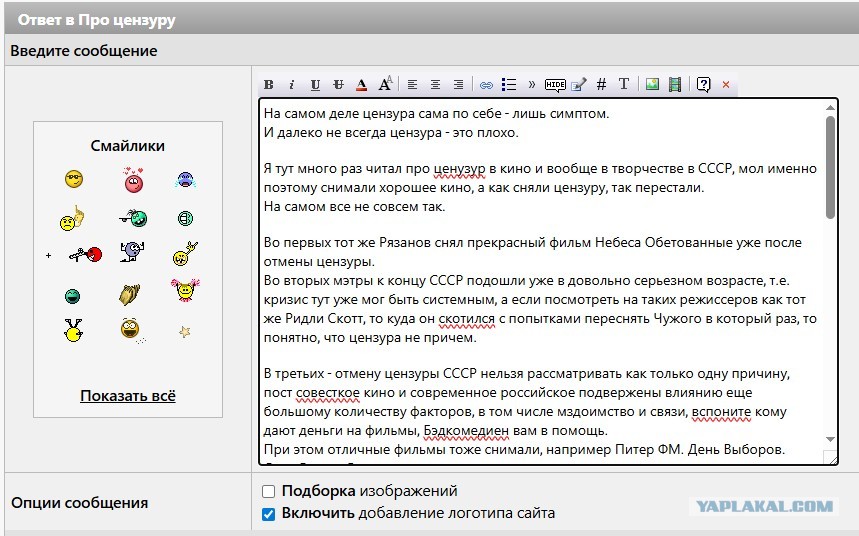
Task: Click the misspelled word скотился
Action: tap(466, 318)
